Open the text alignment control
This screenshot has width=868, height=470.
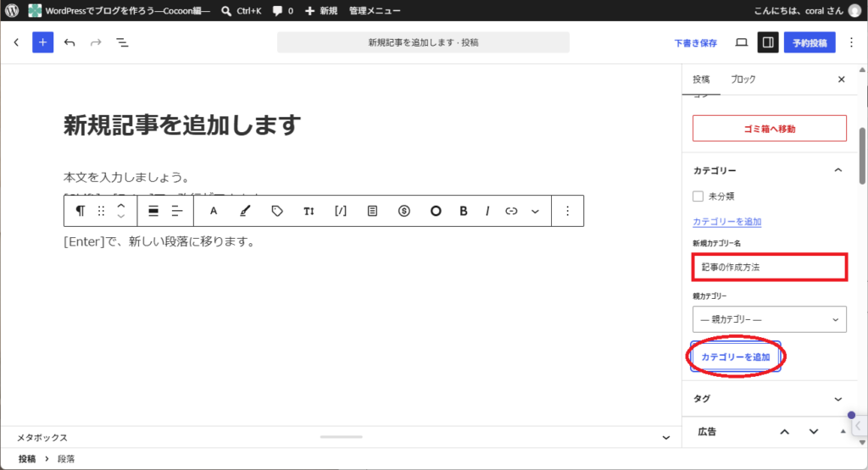click(x=177, y=211)
